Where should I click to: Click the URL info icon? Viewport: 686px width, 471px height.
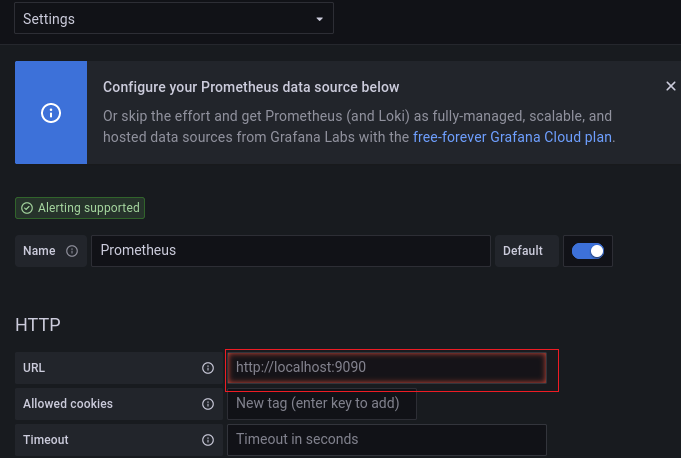click(208, 368)
